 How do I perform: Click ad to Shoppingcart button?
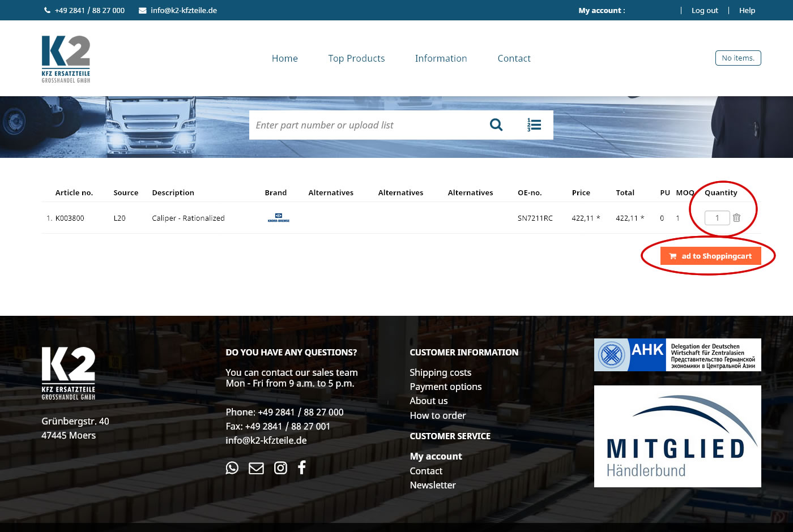click(711, 256)
